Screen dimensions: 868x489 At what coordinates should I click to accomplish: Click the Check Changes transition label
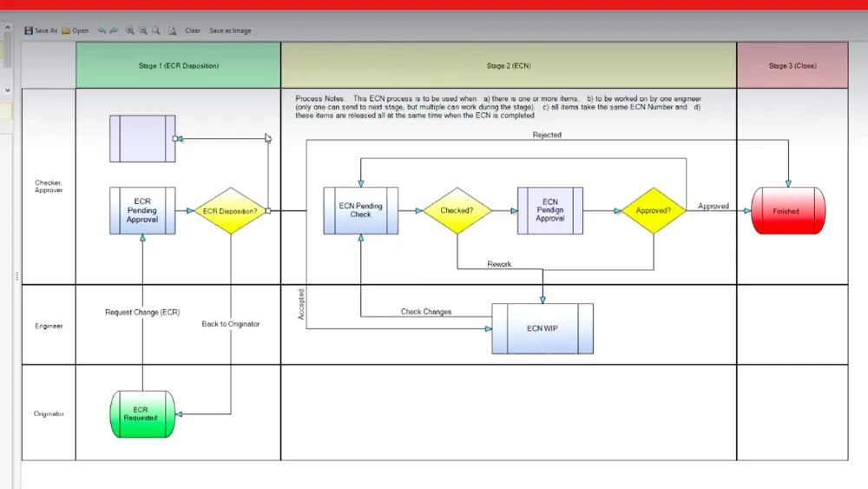point(425,312)
